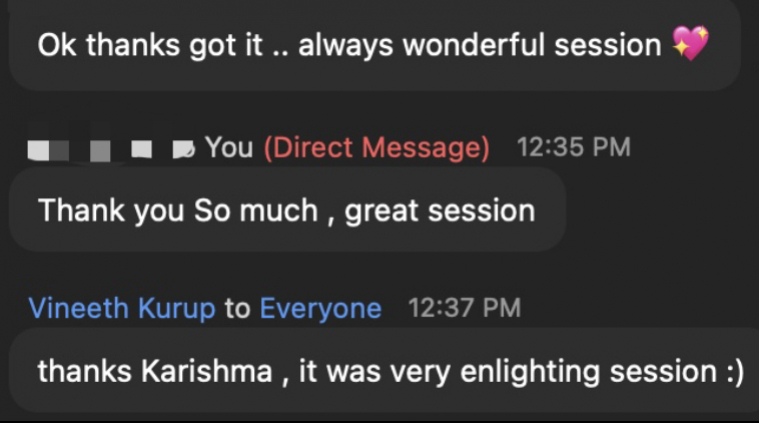This screenshot has width=759, height=423.
Task: Click the red '(Direct Message)' label
Action: [x=376, y=148]
